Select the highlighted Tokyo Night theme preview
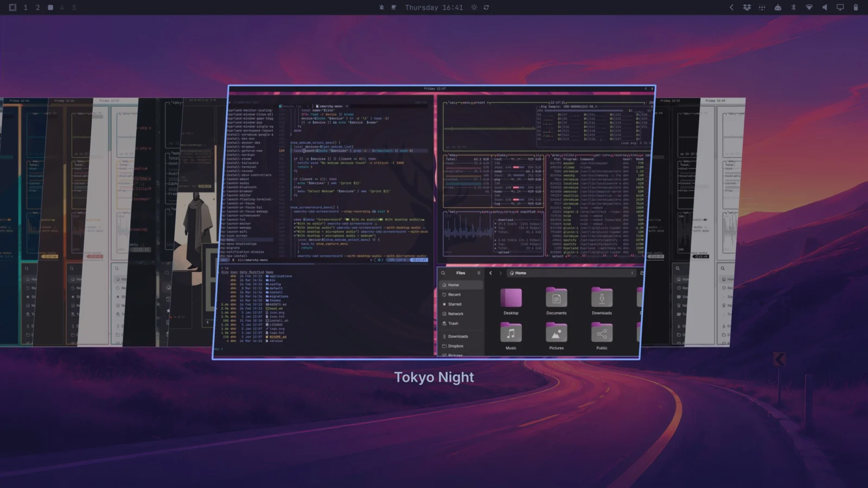Viewport: 868px width, 488px height. click(x=434, y=222)
